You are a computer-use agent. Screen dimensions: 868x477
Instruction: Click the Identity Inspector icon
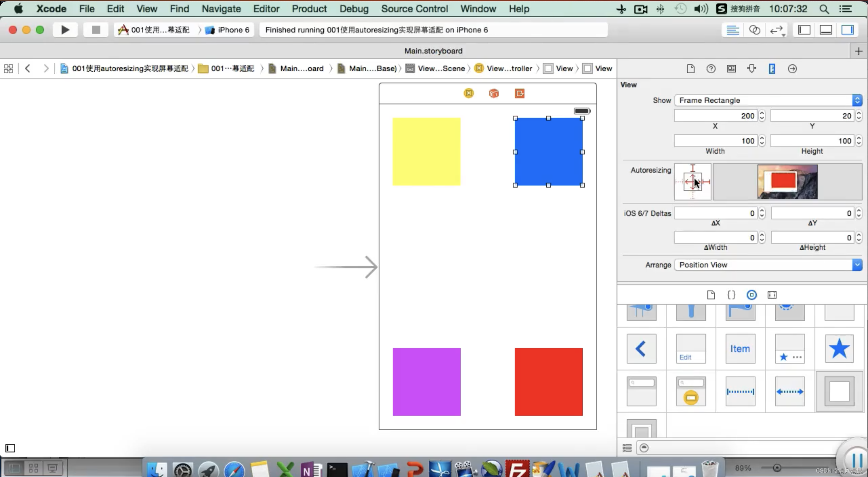(731, 68)
